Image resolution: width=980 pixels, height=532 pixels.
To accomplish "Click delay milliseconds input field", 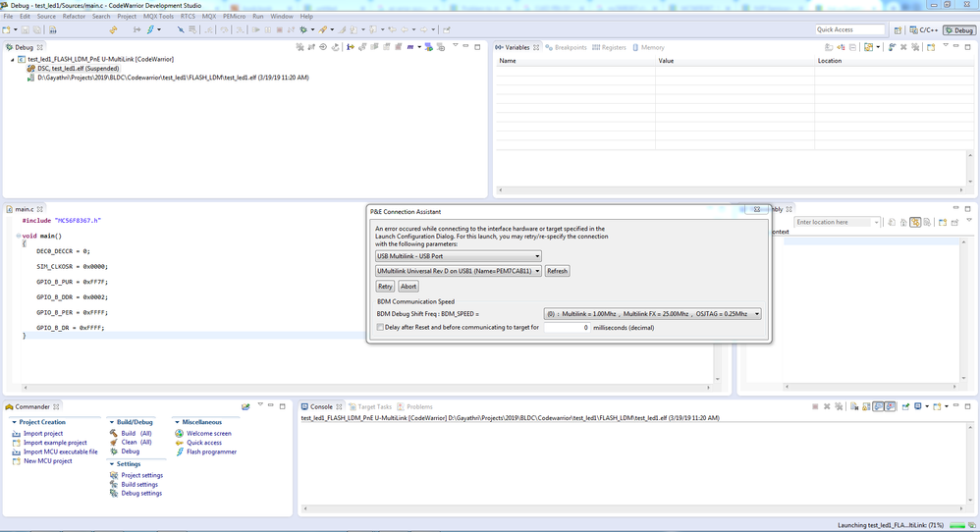I will 567,327.
